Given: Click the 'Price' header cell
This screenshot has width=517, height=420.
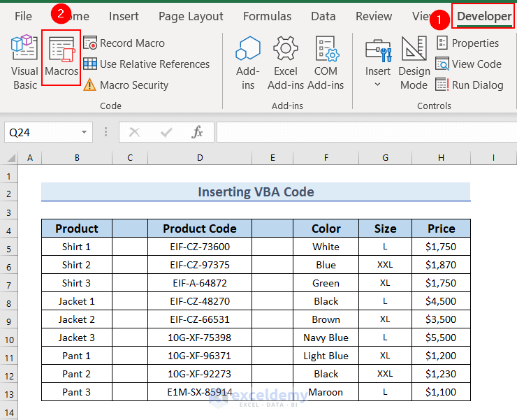Looking at the screenshot, I should pyautogui.click(x=441, y=229).
